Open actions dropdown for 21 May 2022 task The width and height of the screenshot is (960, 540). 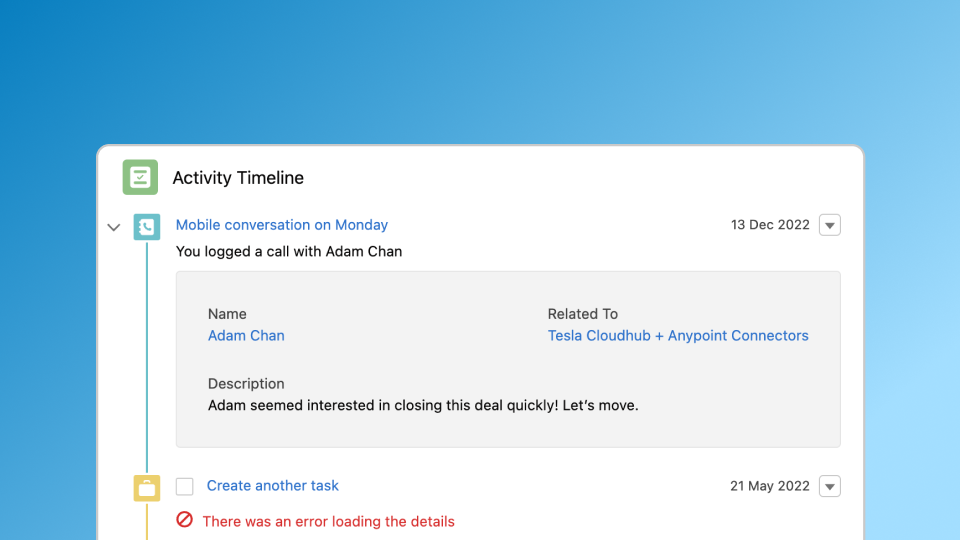click(829, 487)
